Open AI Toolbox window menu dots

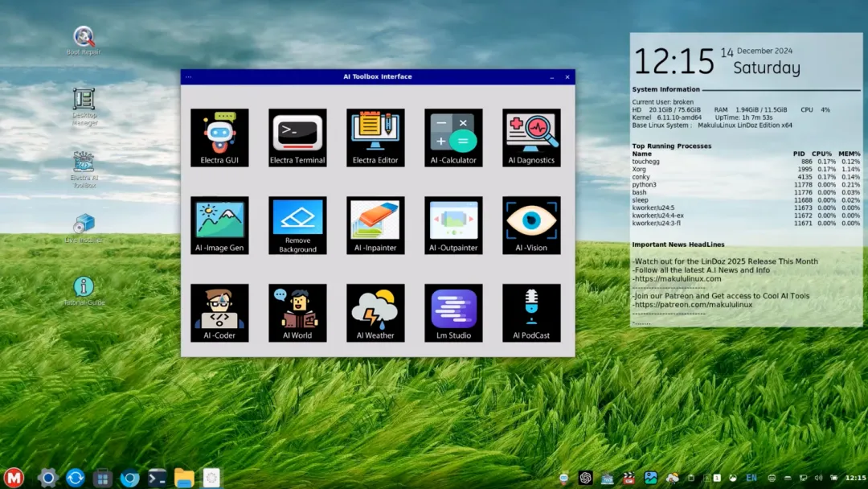coord(189,77)
